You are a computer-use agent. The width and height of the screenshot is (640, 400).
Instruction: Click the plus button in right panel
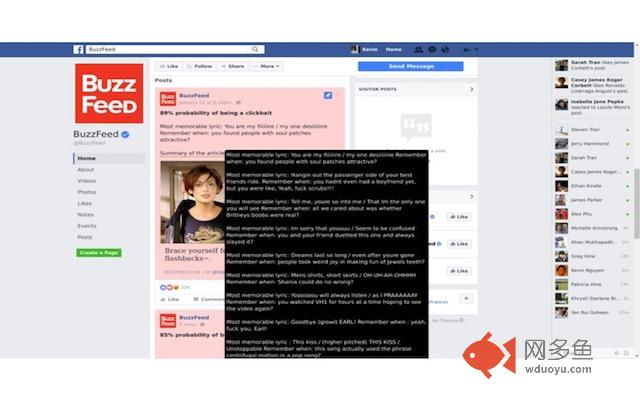point(466,299)
